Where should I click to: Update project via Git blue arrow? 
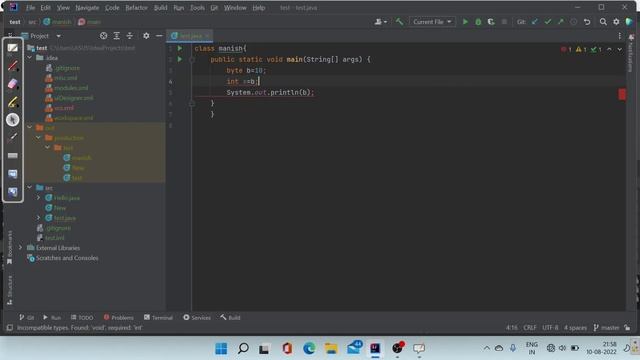pyautogui.click(x=535, y=22)
